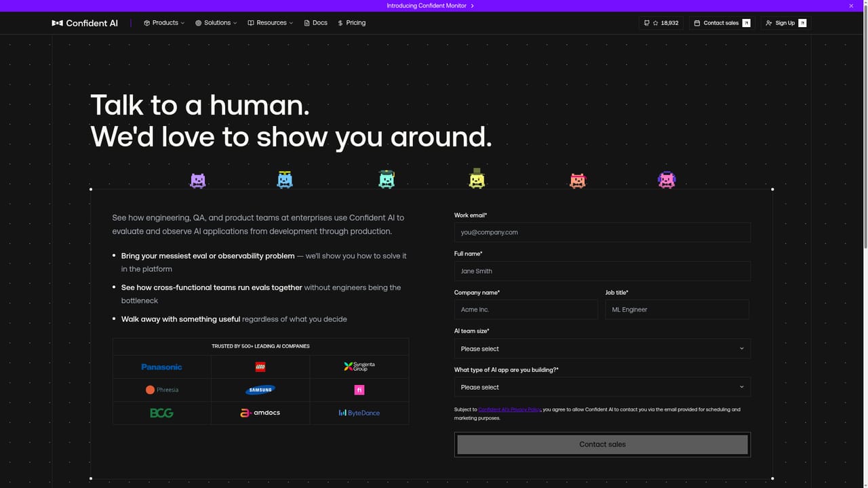Image resolution: width=868 pixels, height=488 pixels.
Task: Click the Confident AI logo
Action: 85,23
